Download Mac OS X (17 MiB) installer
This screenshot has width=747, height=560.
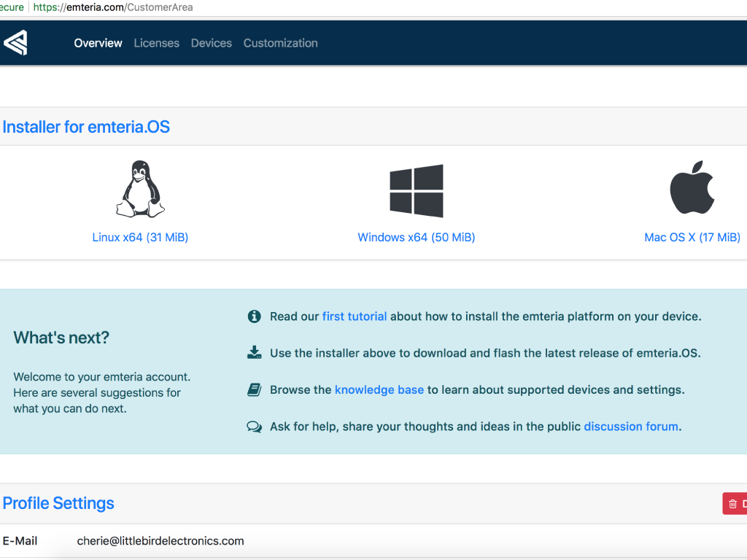(692, 237)
